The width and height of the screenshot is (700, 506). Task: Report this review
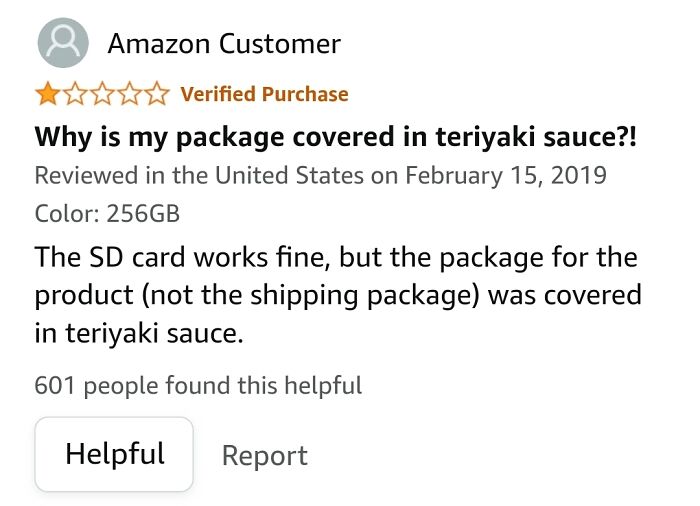pos(264,456)
